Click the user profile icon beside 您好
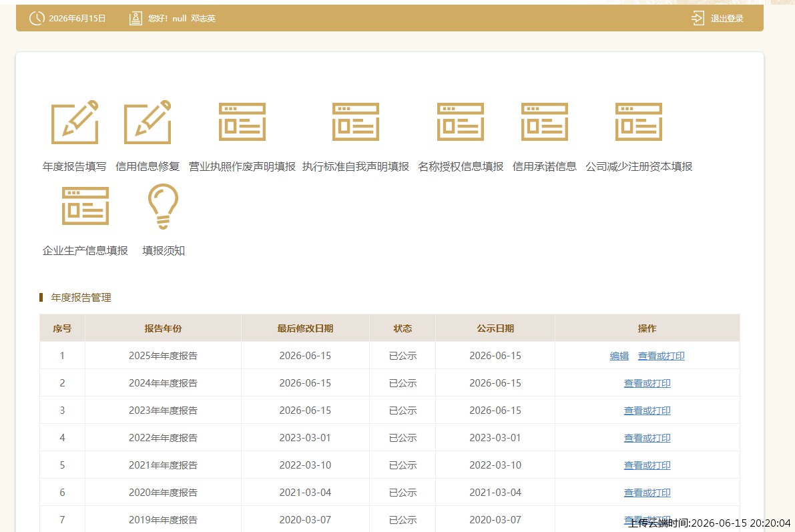The image size is (795, 532). pyautogui.click(x=136, y=18)
